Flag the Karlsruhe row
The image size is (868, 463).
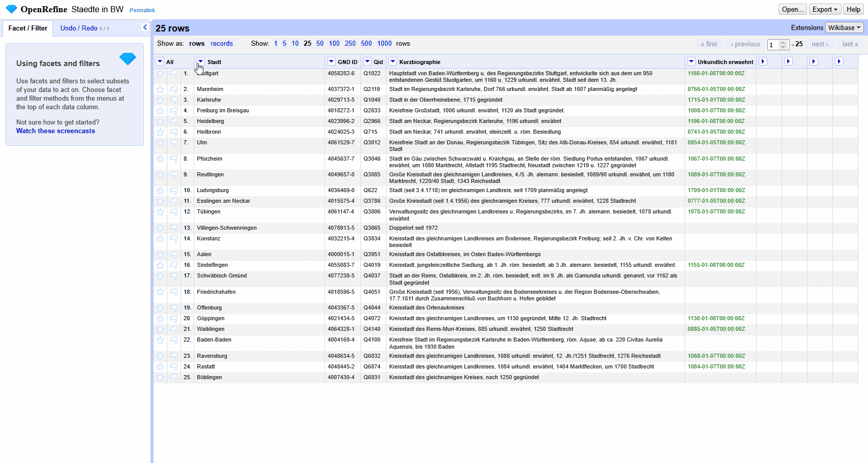pos(173,100)
